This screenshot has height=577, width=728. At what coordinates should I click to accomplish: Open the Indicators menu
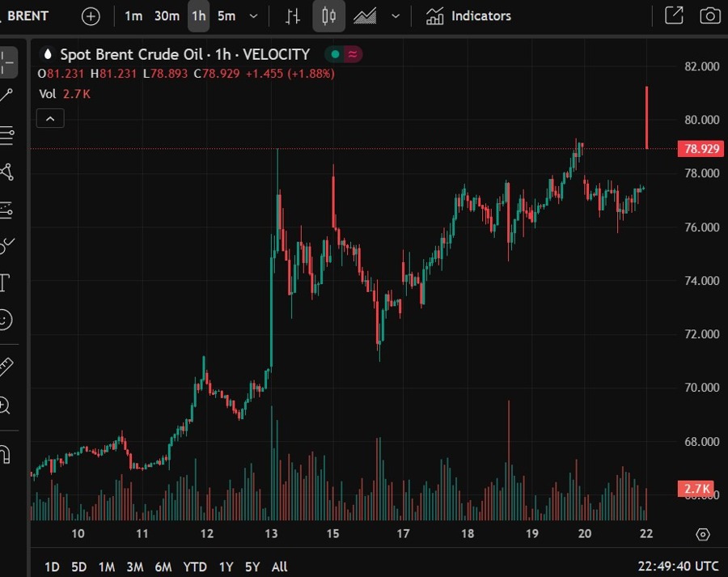(468, 16)
